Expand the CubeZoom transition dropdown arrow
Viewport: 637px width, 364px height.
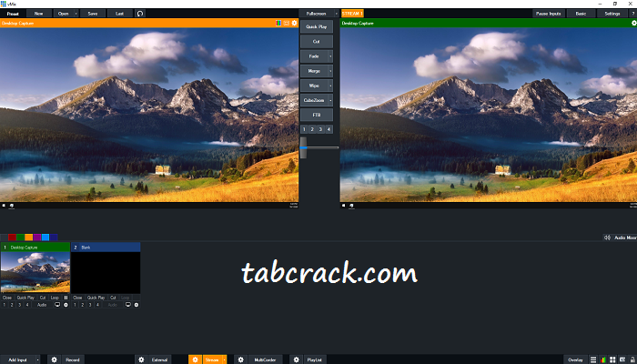[x=330, y=100]
